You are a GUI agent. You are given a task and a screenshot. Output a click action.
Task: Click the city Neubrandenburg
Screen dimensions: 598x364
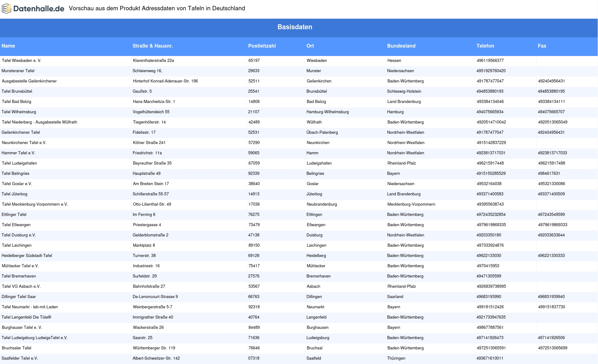[x=322, y=204]
